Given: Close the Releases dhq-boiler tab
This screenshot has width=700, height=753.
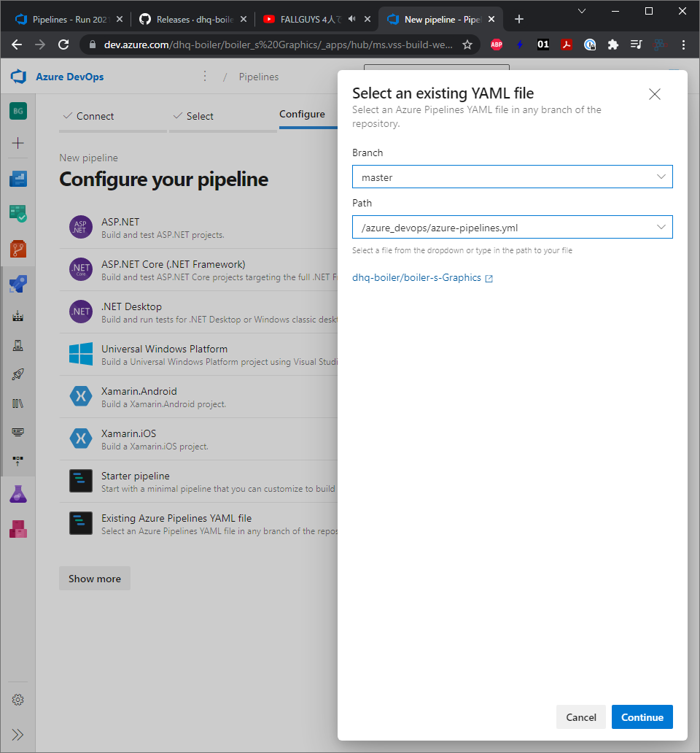Looking at the screenshot, I should pyautogui.click(x=244, y=19).
